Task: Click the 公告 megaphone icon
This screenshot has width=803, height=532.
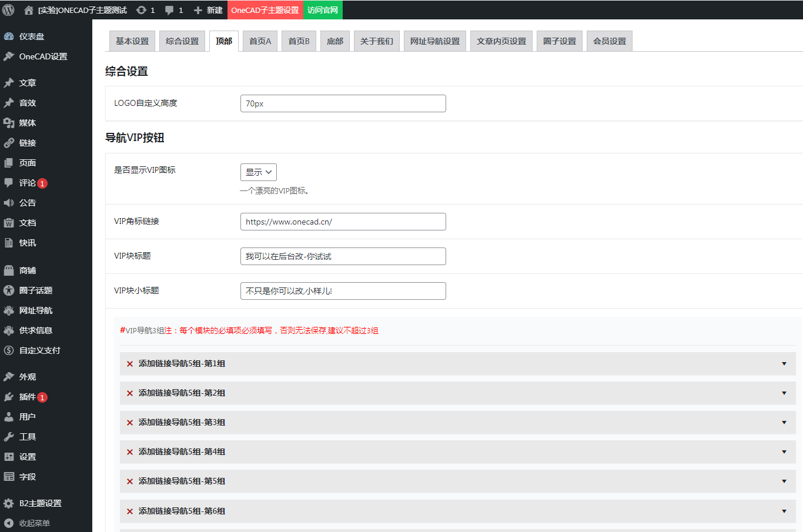Action: (9, 203)
